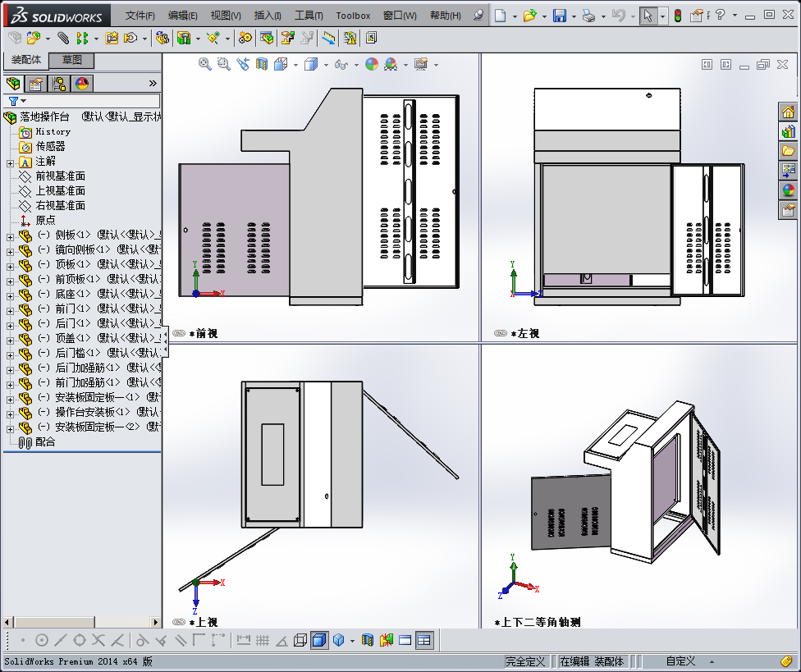This screenshot has width=801, height=672.
Task: Open the Help question mark icon
Action: tap(720, 15)
